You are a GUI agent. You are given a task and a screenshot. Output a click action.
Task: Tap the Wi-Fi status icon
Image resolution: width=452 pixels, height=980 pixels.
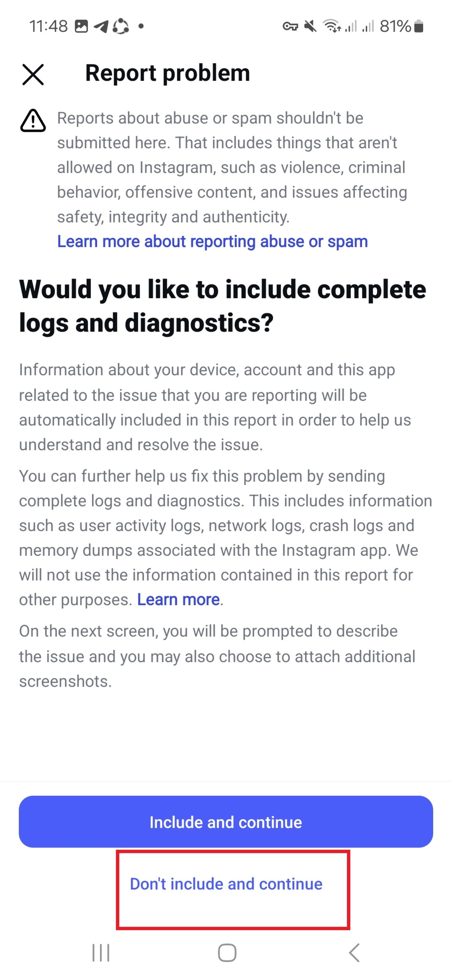pyautogui.click(x=332, y=26)
